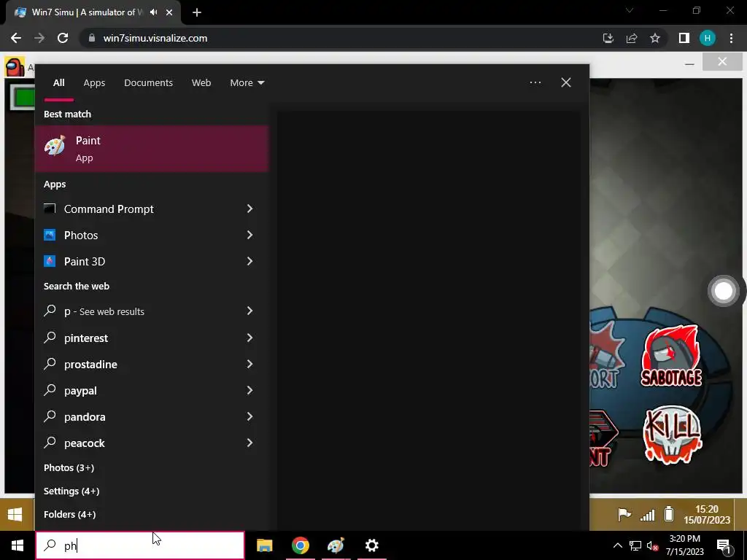Expand paypal web suggestion chevron

point(249,390)
